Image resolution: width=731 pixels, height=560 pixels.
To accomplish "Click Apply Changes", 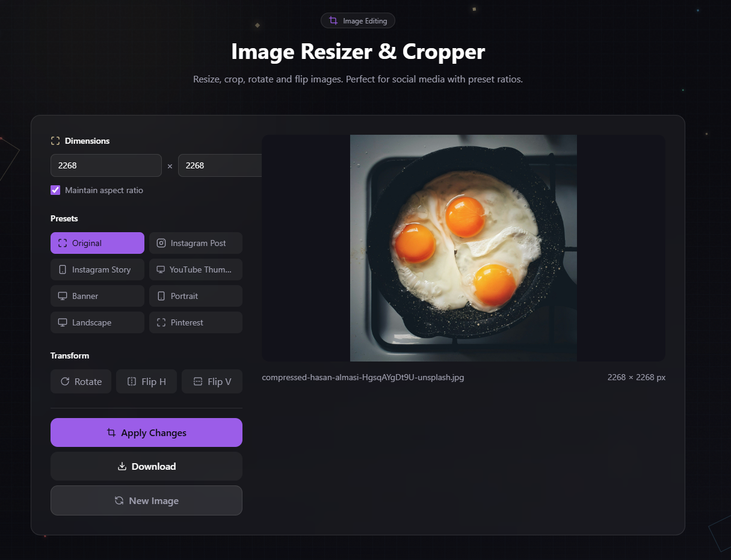I will point(146,432).
